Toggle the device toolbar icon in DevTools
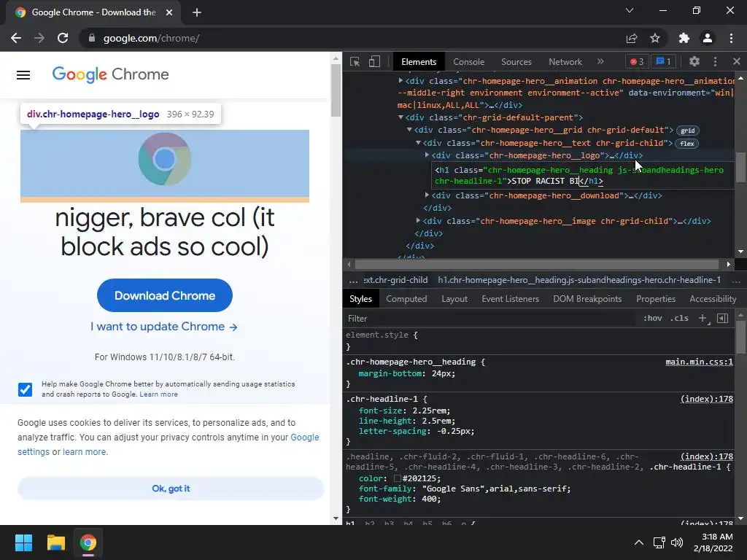Viewport: 747px width, 560px height. tap(374, 62)
